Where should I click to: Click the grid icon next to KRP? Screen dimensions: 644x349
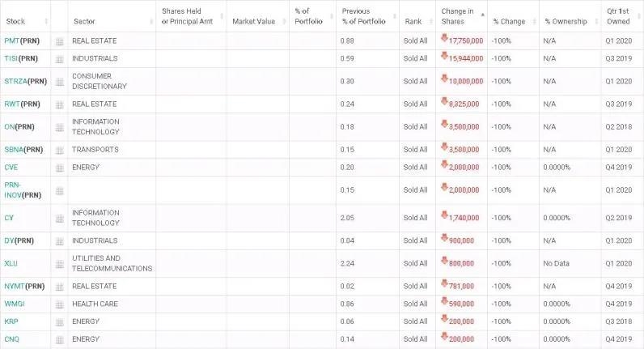[60, 321]
